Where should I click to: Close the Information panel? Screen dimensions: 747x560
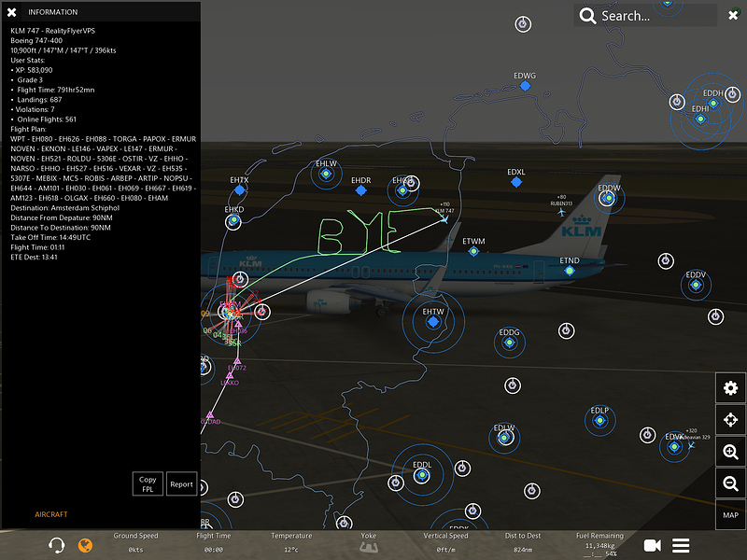12,12
